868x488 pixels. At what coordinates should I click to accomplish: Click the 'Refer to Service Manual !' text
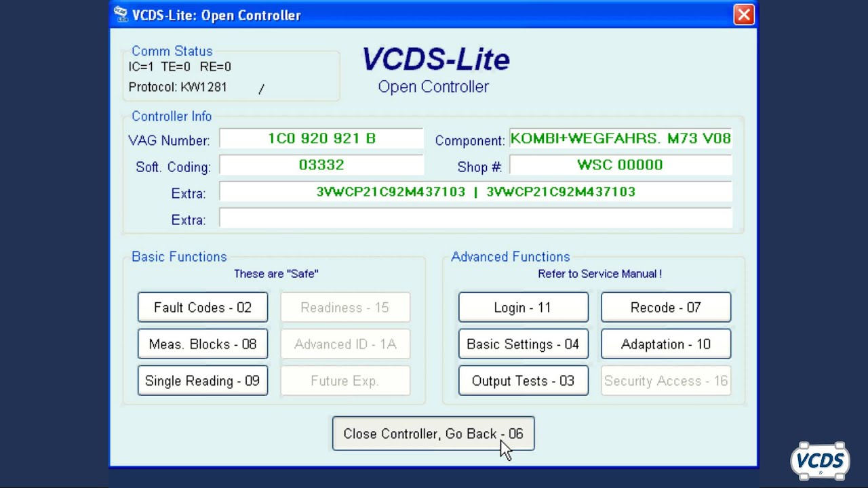[x=599, y=274]
